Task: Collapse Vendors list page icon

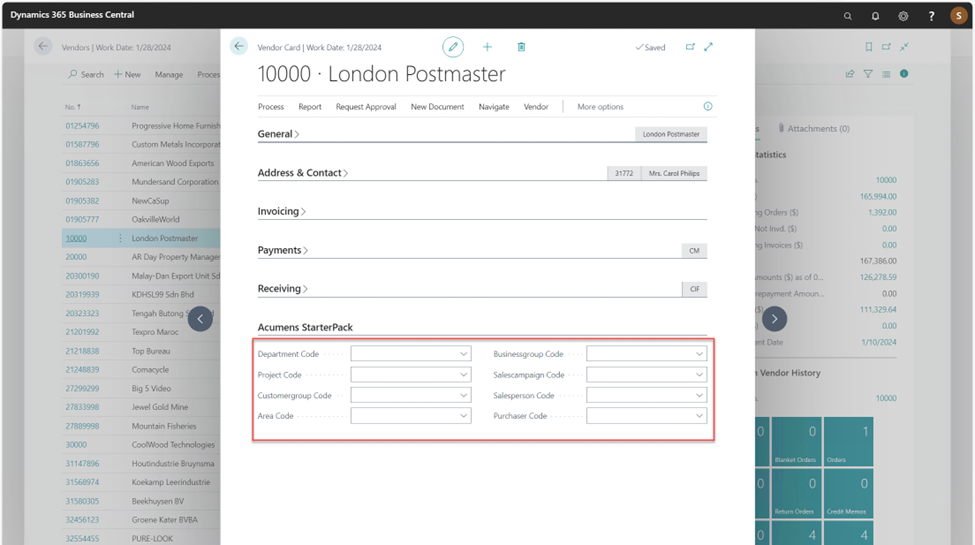Action: 904,47
